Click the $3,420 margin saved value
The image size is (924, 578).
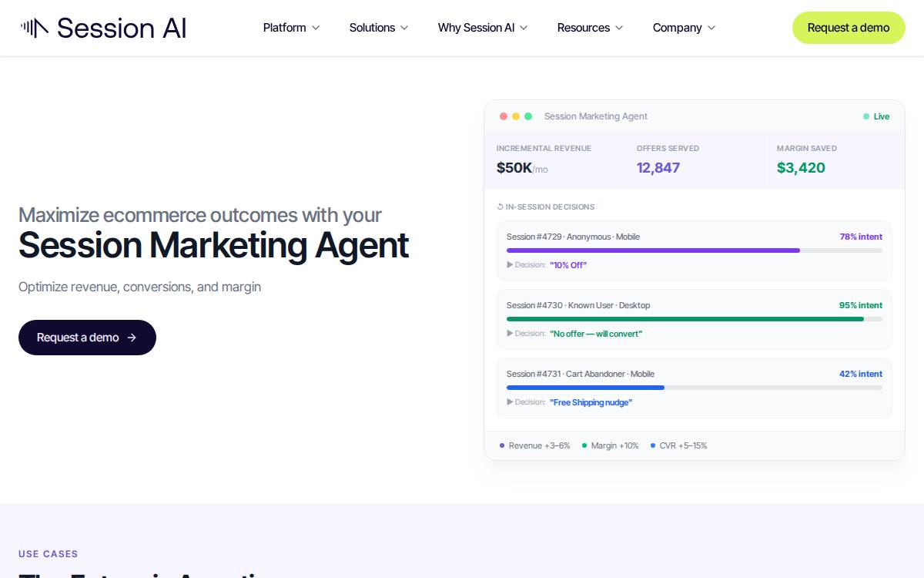[801, 168]
